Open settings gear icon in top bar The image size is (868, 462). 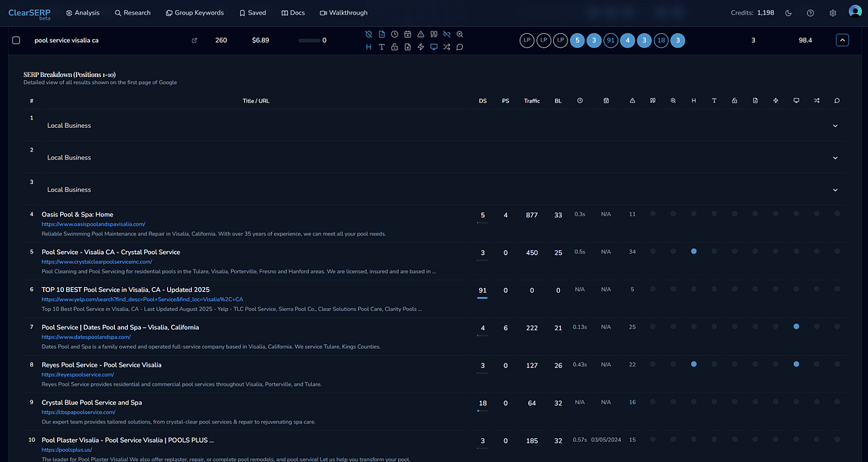(x=833, y=13)
